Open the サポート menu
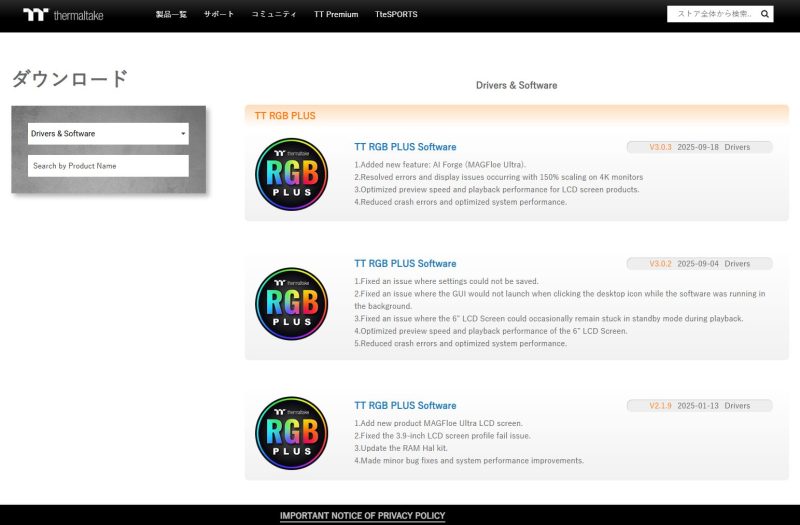 pyautogui.click(x=219, y=15)
